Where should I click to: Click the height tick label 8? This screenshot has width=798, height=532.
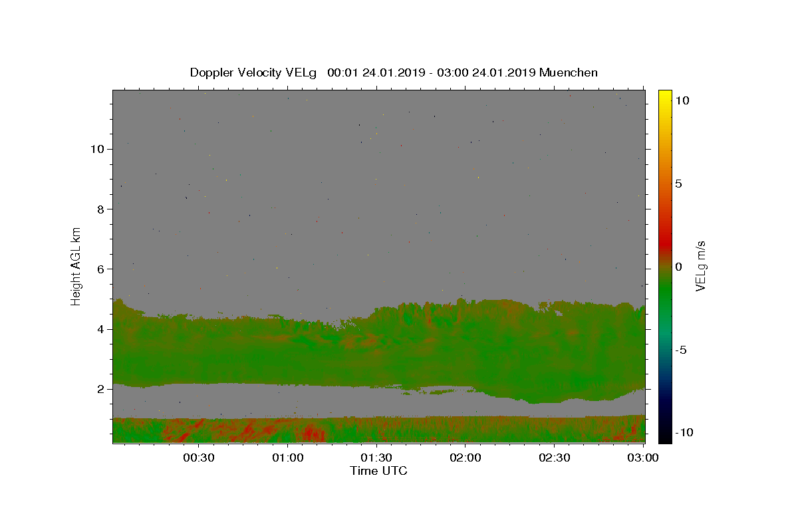[100, 209]
